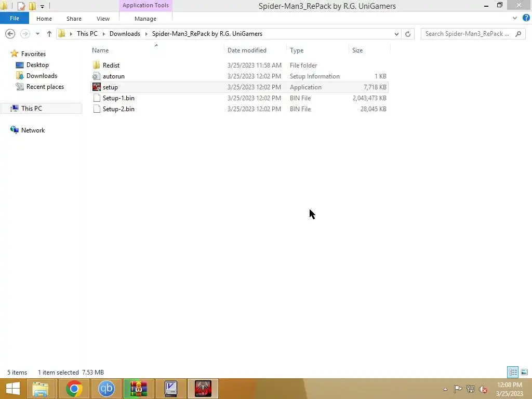Switch to the Home ribbon tab
The width and height of the screenshot is (532, 399).
click(44, 19)
